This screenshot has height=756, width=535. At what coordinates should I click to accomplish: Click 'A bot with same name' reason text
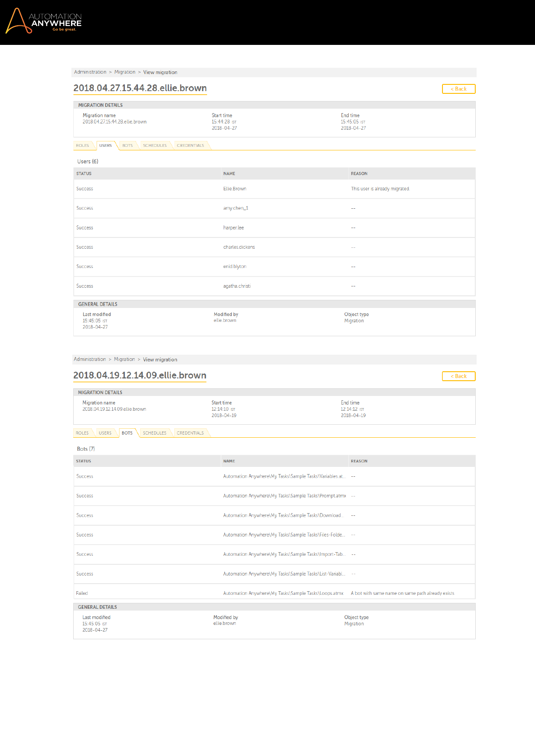coord(402,593)
